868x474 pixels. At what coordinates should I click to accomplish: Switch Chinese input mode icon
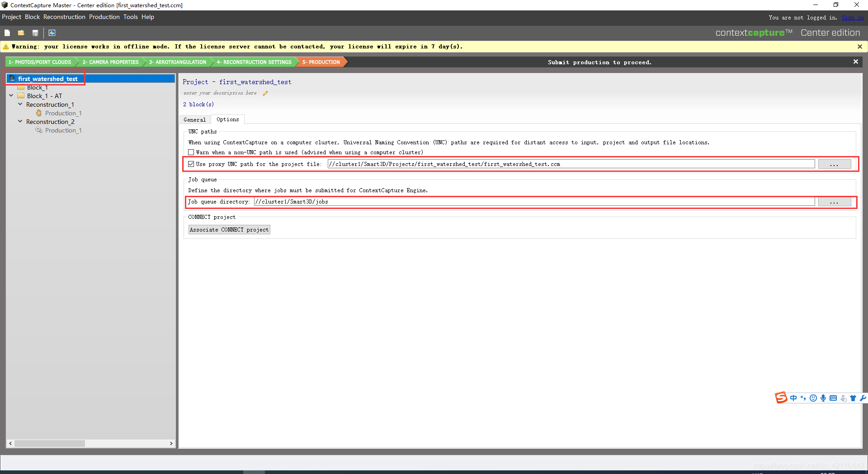tap(793, 398)
